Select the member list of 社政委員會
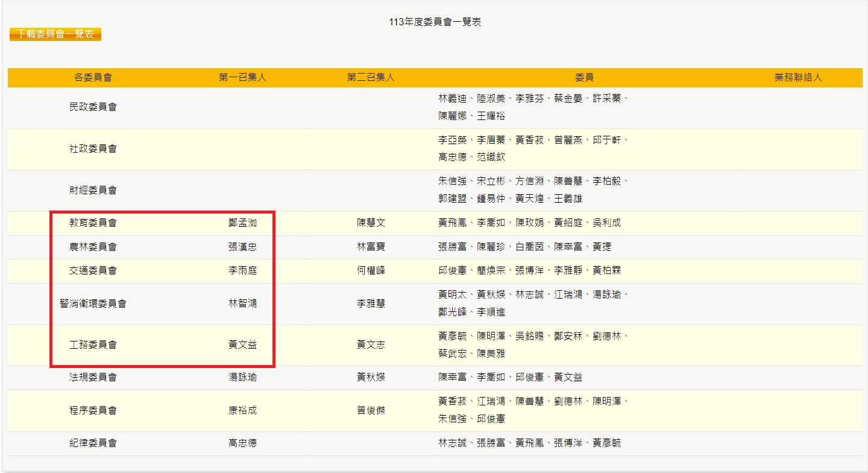Image resolution: width=868 pixels, height=473 pixels. click(x=534, y=148)
